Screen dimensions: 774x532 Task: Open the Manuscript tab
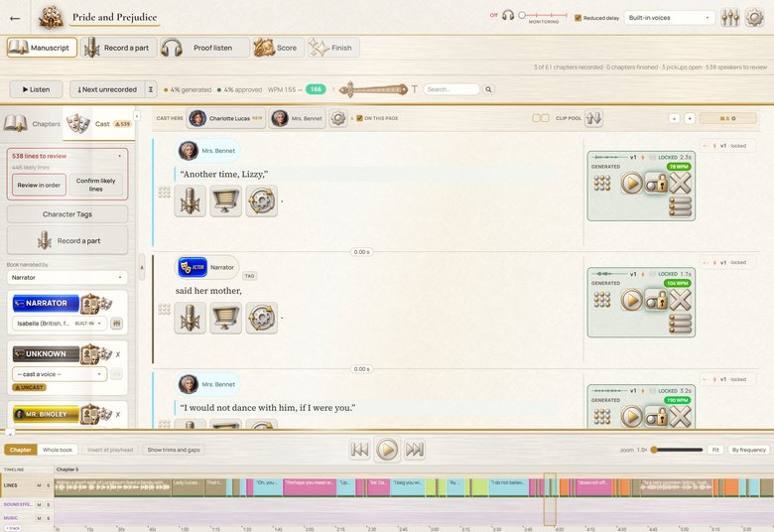click(42, 48)
